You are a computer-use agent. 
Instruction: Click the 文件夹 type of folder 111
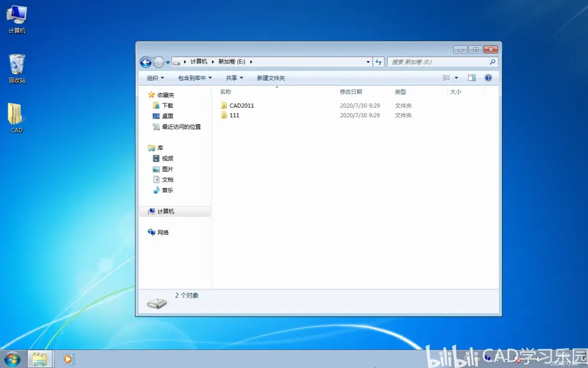(x=403, y=115)
